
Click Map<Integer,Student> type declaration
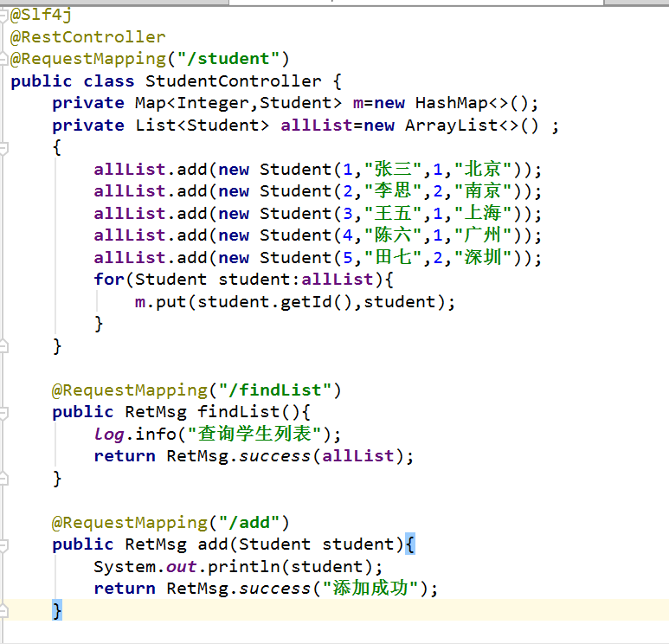[239, 103]
